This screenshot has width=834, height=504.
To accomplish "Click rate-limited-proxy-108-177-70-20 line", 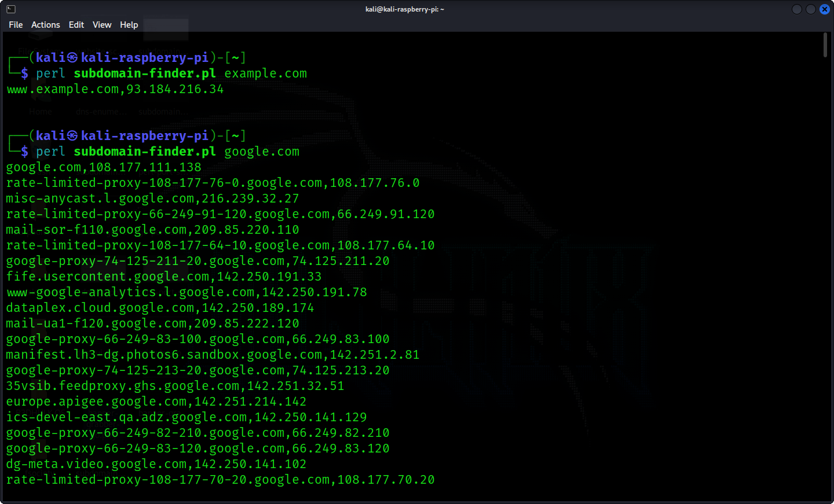I will tap(221, 480).
